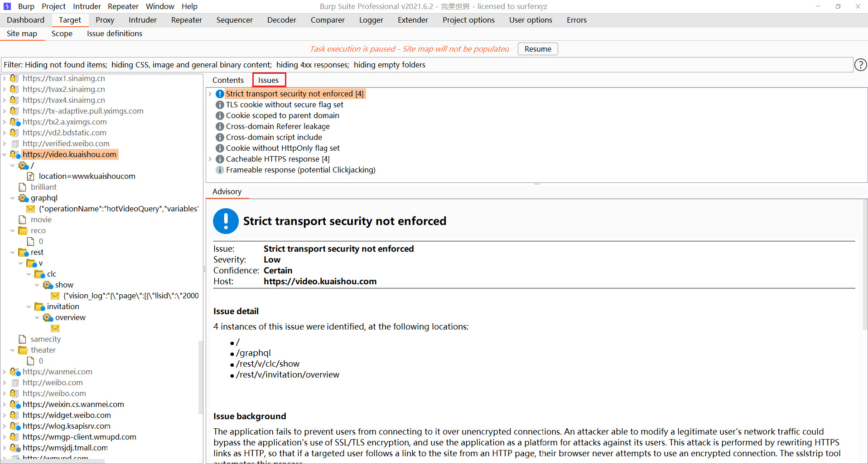Image resolution: width=868 pixels, height=464 pixels.
Task: Click envelope icon of vision_log request
Action: [55, 296]
